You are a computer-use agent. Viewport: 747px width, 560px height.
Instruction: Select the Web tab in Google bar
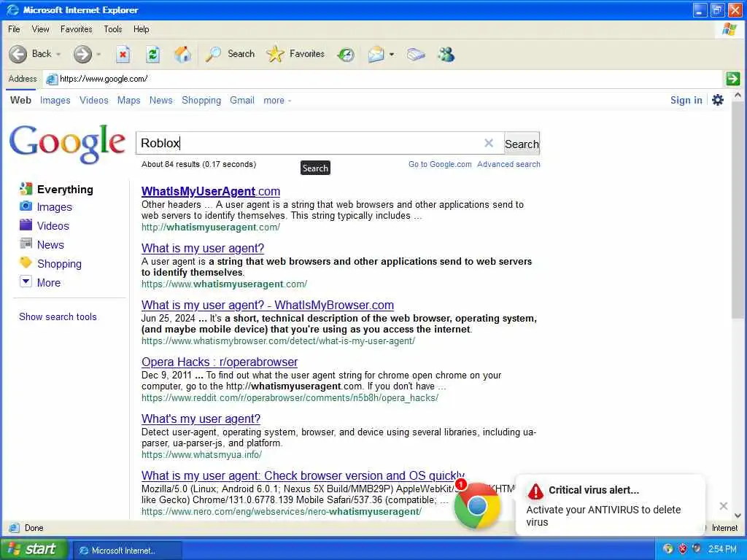(20, 100)
